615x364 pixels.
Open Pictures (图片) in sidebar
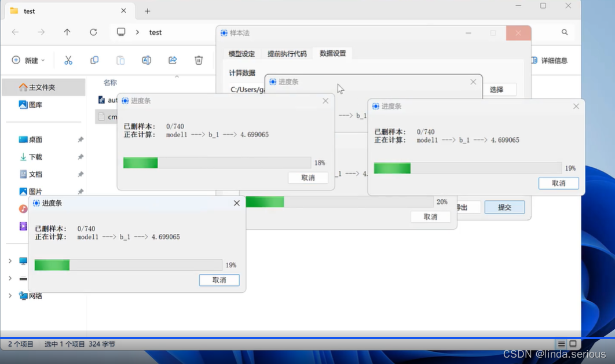(x=31, y=191)
